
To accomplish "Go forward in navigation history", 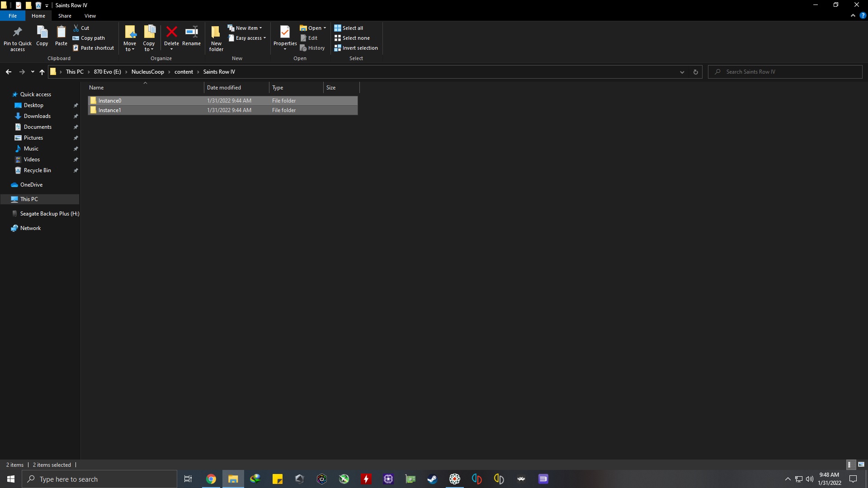I will click(22, 72).
